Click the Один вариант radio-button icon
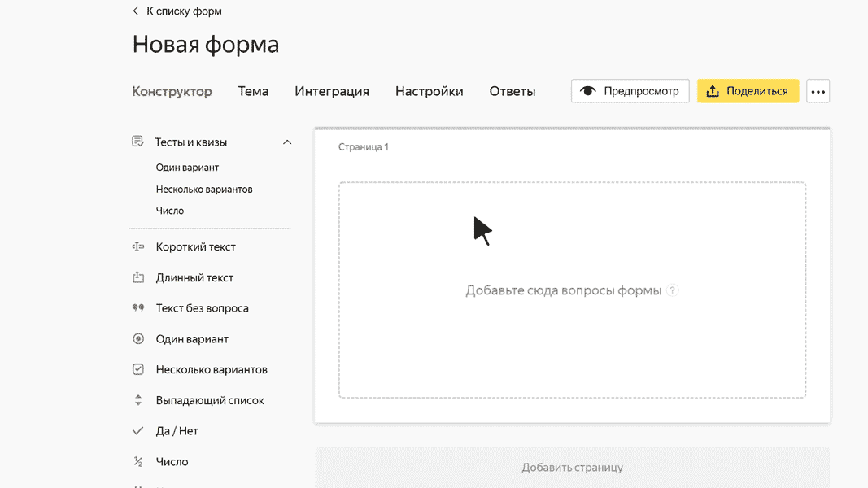Viewport: 868px width, 488px height. coord(138,338)
